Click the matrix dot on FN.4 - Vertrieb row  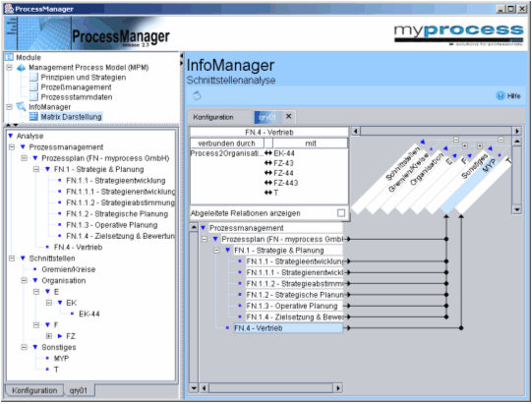[461, 328]
